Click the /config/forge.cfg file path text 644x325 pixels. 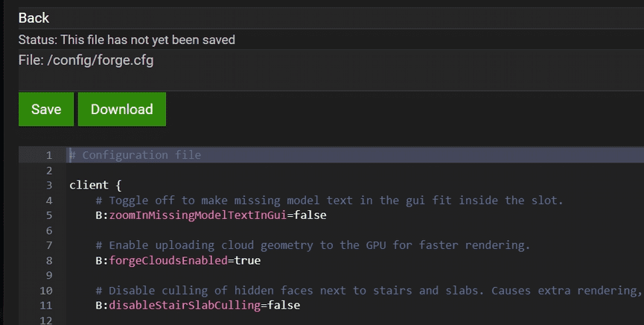tap(86, 60)
